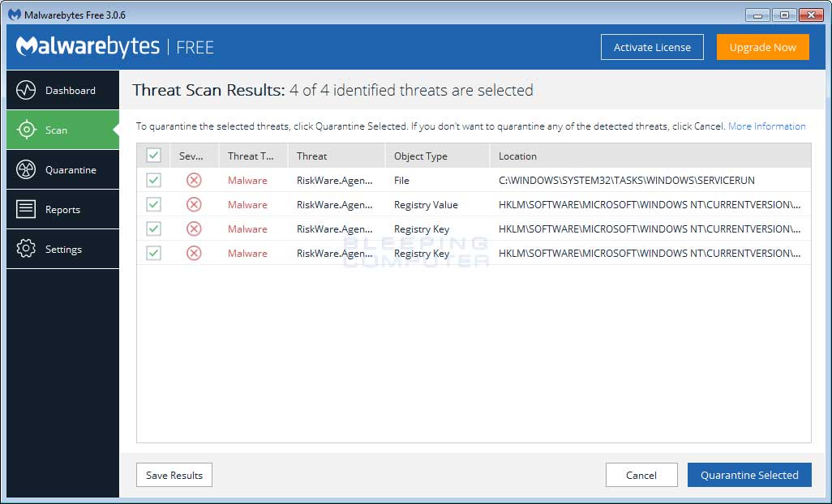The height and width of the screenshot is (504, 832).
Task: Click the Malwarebytes app icon in title bar
Action: (15, 15)
